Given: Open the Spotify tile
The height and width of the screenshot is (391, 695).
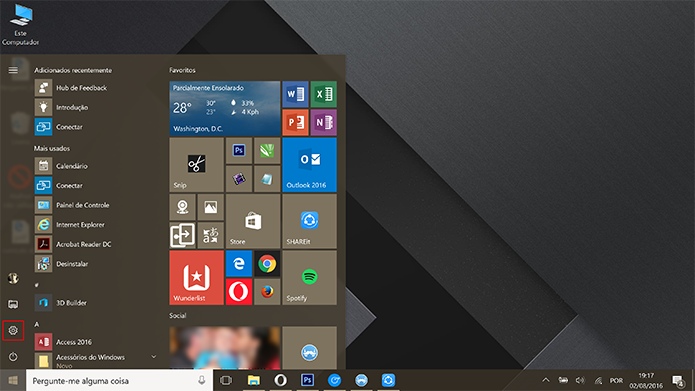Looking at the screenshot, I should [309, 278].
